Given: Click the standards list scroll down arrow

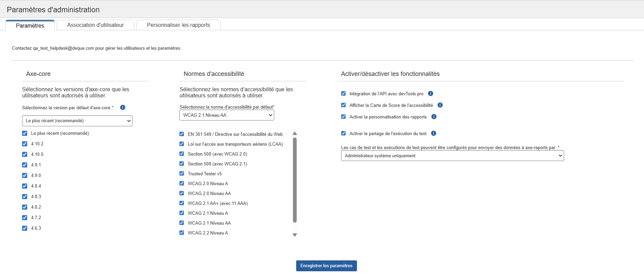Looking at the screenshot, I should (295, 235).
